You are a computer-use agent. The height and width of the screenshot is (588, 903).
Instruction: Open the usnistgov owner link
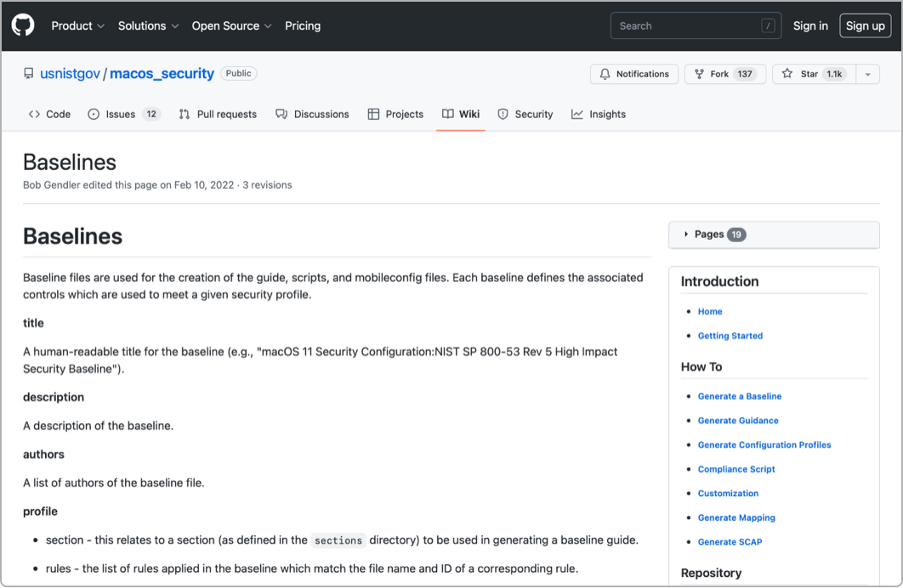coord(71,74)
